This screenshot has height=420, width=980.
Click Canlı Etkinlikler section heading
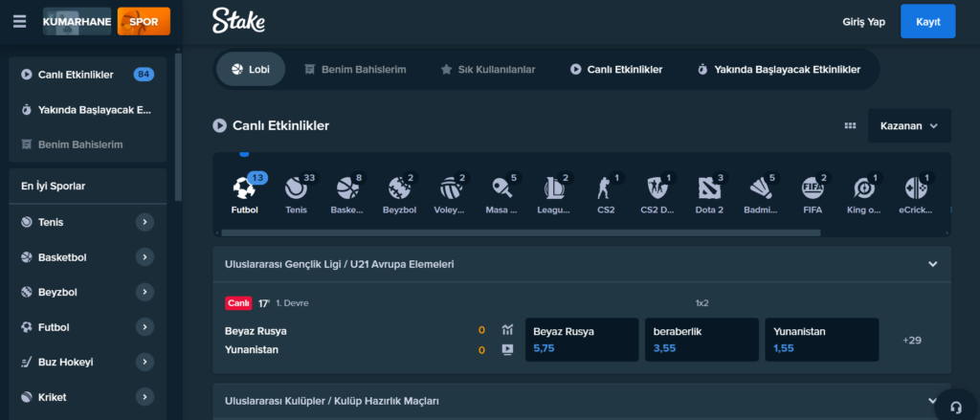tap(280, 125)
